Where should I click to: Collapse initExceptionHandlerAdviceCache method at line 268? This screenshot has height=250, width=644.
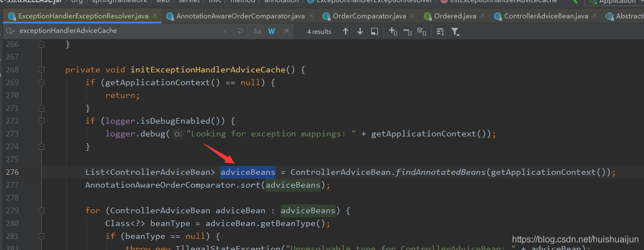pos(41,70)
